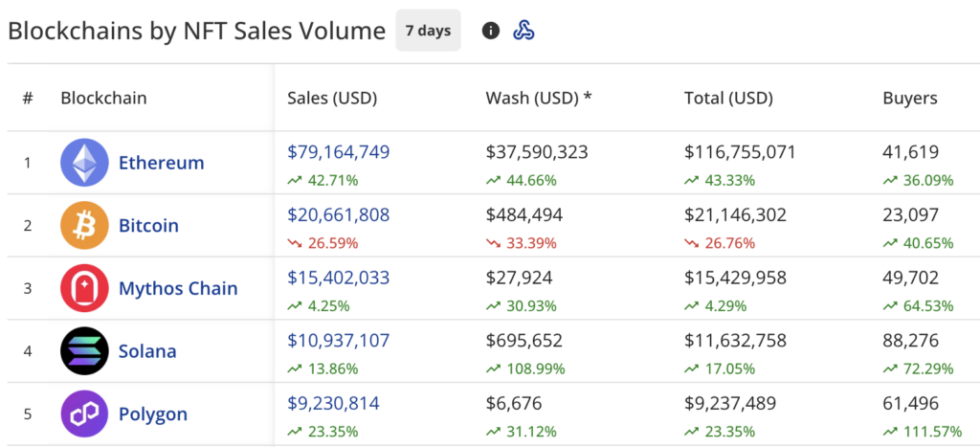
Task: Sort by Total (USD) column header
Action: (x=728, y=98)
